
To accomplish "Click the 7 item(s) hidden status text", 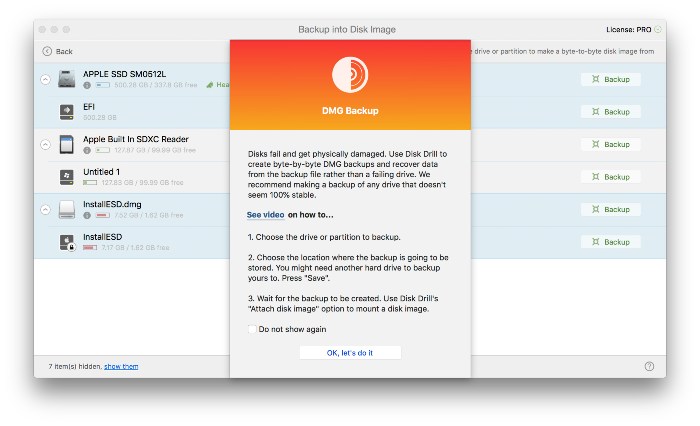I will pos(75,366).
